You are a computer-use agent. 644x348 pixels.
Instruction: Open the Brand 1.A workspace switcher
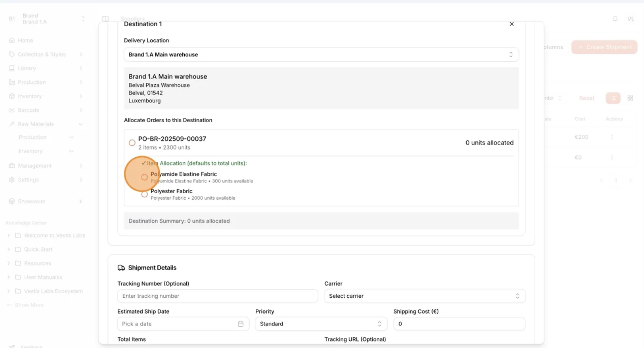pos(47,19)
